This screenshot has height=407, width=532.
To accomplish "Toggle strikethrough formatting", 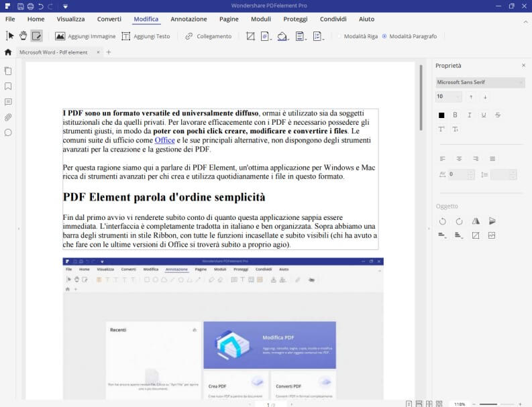I will pyautogui.click(x=498, y=115).
